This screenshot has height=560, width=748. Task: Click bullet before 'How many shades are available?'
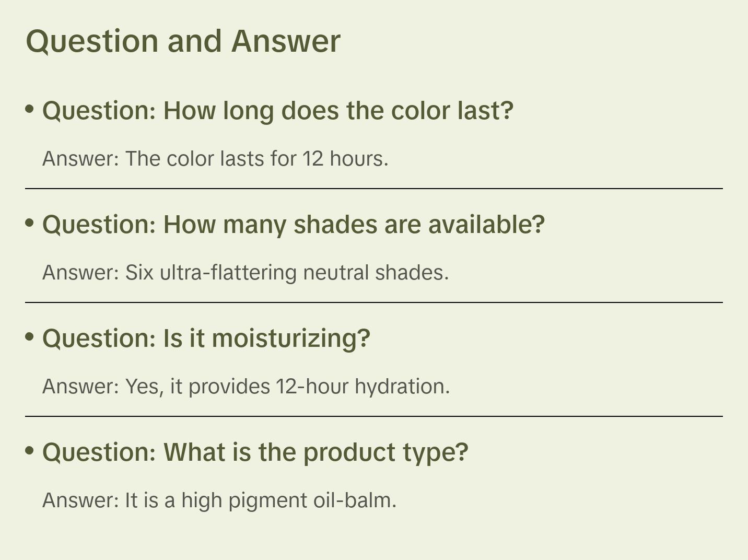(30, 223)
